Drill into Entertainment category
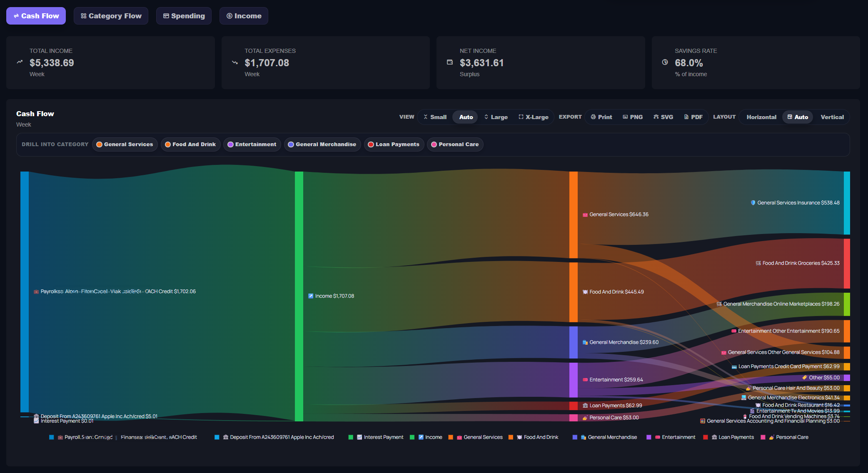 tap(252, 144)
